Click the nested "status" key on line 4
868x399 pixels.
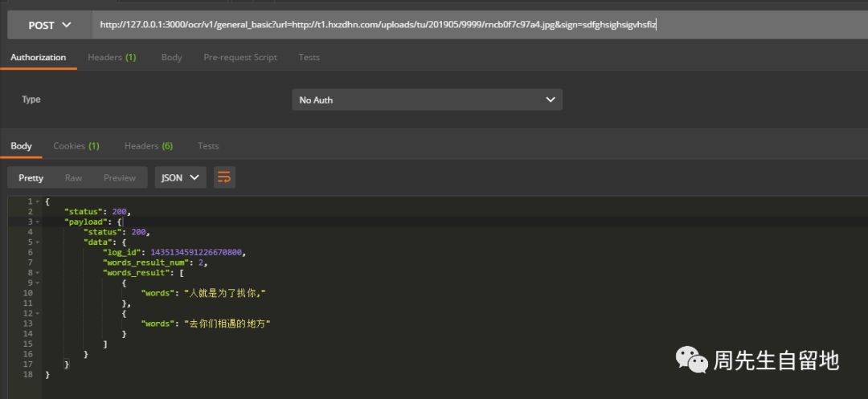point(103,232)
